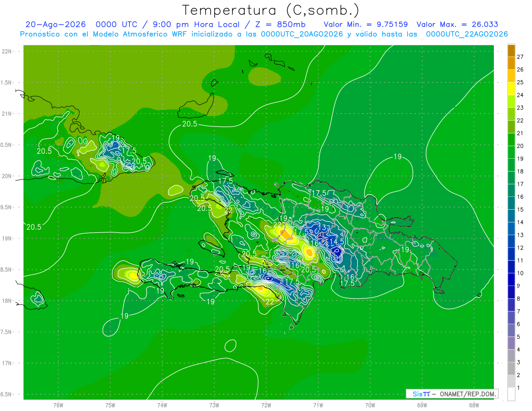This screenshot has height=411, width=532.
Task: Click the '75W' longitude axis label
Action: (110, 405)
